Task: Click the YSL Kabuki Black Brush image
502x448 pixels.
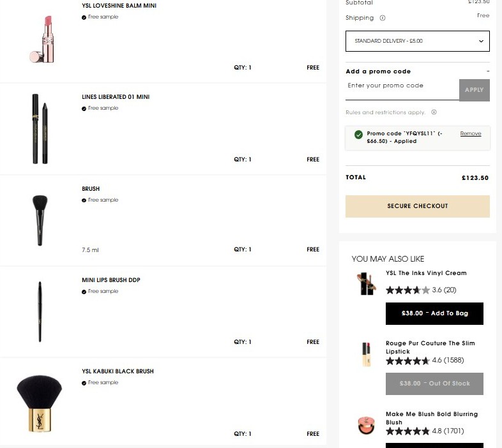Action: [40, 403]
